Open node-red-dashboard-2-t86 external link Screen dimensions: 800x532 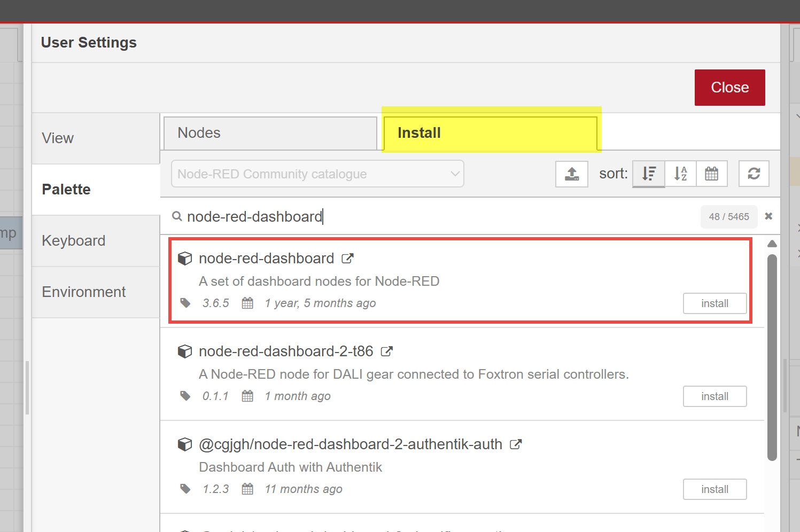pyautogui.click(x=387, y=351)
